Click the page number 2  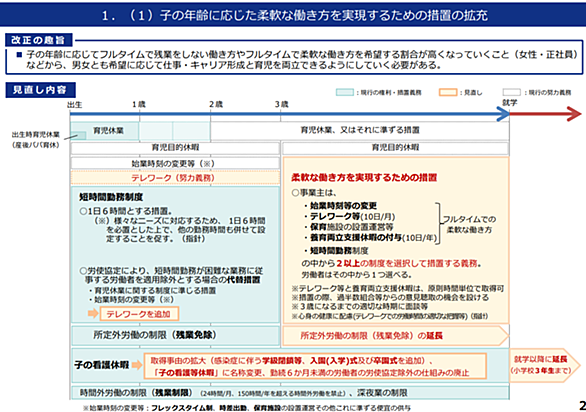582,405
